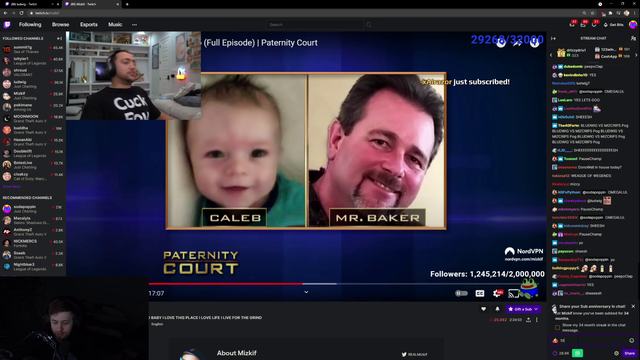Image resolution: width=640 pixels, height=360 pixels.
Task: Dismiss the Sub anniversary prompt
Action: 633,306
